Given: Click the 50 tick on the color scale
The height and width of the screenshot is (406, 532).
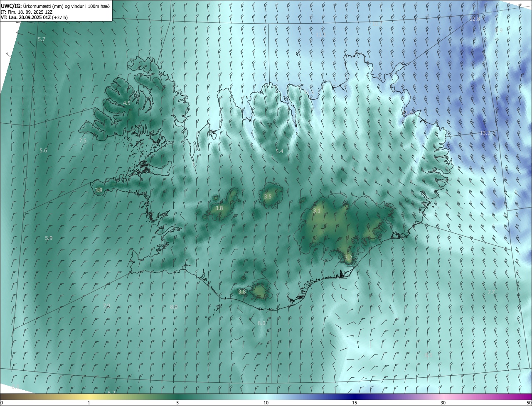Looking at the screenshot, I should coord(529,403).
